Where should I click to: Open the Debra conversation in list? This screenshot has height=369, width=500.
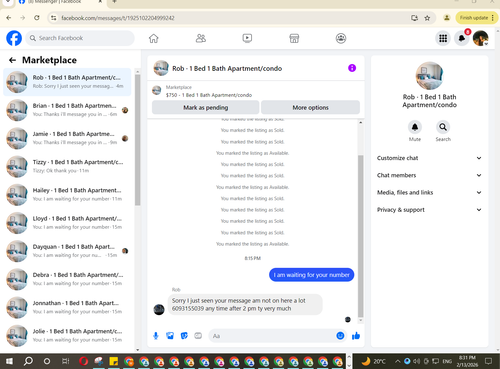tap(67, 279)
